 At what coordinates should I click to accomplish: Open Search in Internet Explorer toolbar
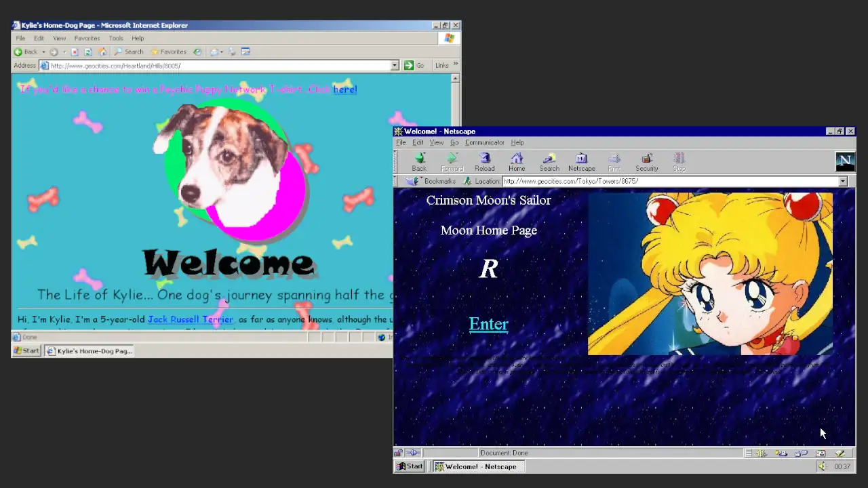pos(128,52)
